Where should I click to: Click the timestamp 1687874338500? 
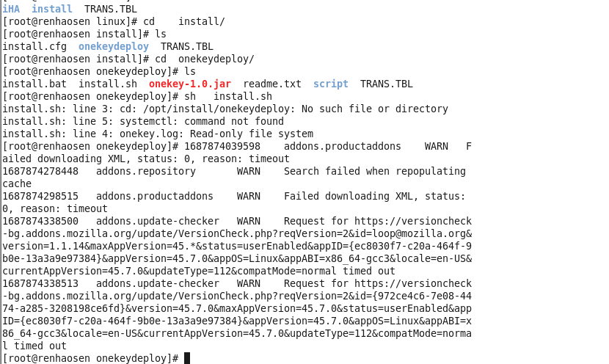point(40,221)
